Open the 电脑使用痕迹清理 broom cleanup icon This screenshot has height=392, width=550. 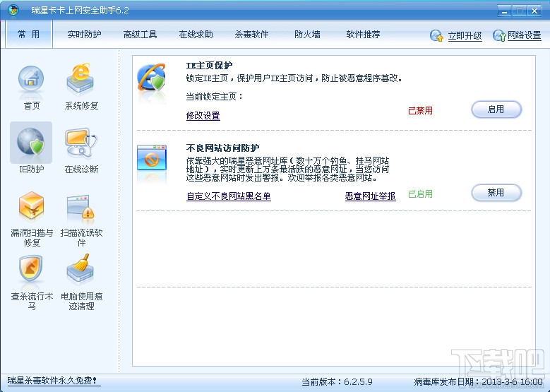[80, 268]
